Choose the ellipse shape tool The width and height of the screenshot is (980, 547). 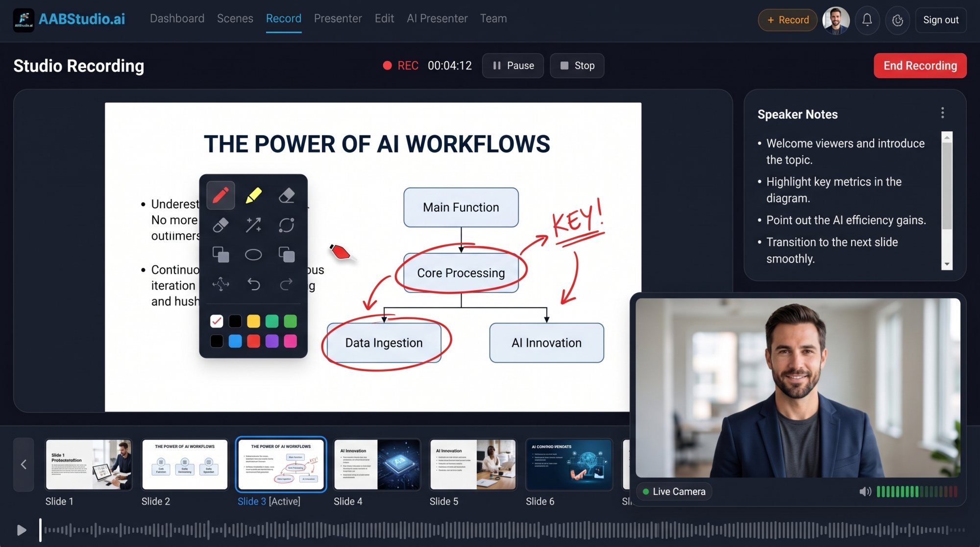pos(253,255)
